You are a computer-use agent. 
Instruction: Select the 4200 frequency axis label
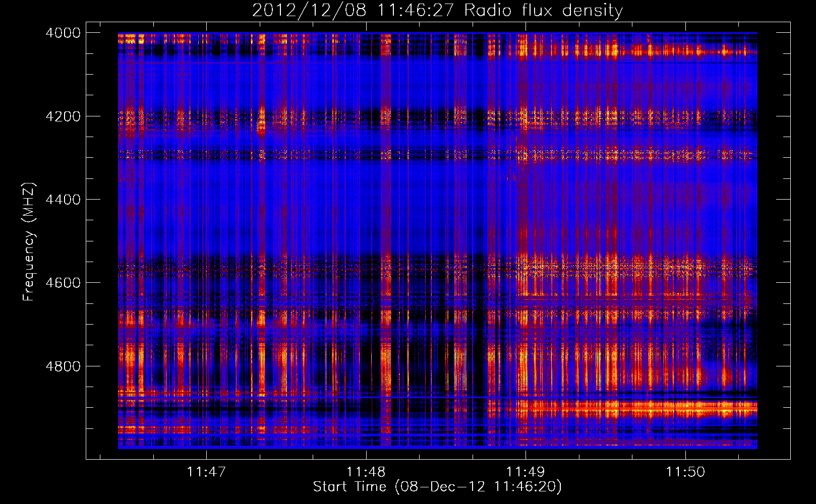click(63, 116)
